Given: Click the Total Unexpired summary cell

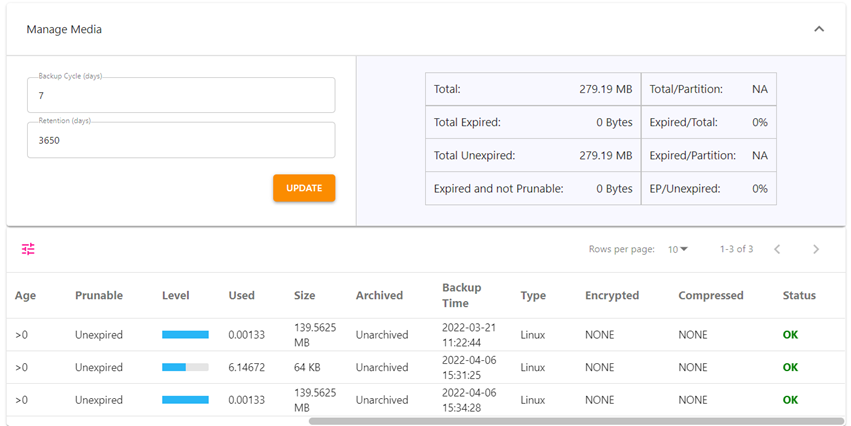Looking at the screenshot, I should (533, 155).
